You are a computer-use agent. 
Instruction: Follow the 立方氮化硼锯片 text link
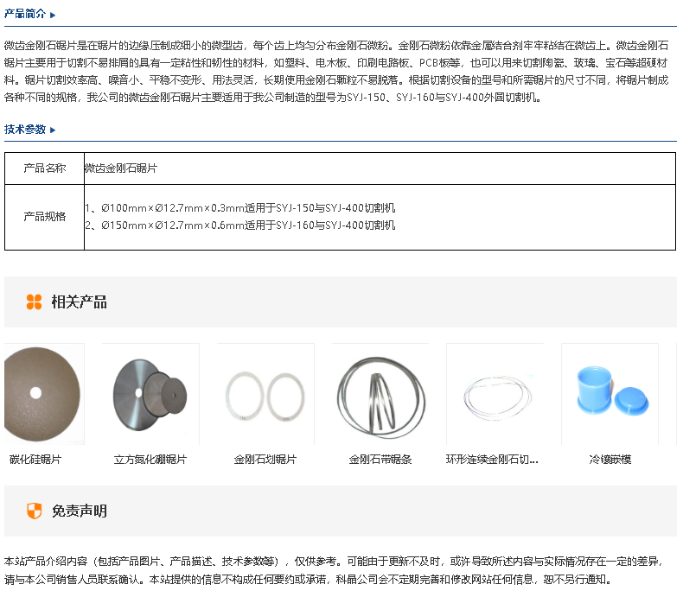click(x=150, y=460)
